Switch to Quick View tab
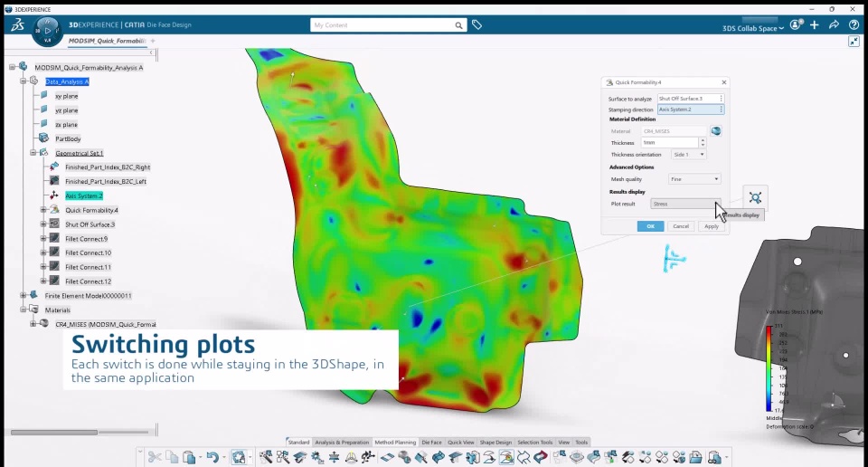Image resolution: width=868 pixels, height=467 pixels. click(x=460, y=442)
